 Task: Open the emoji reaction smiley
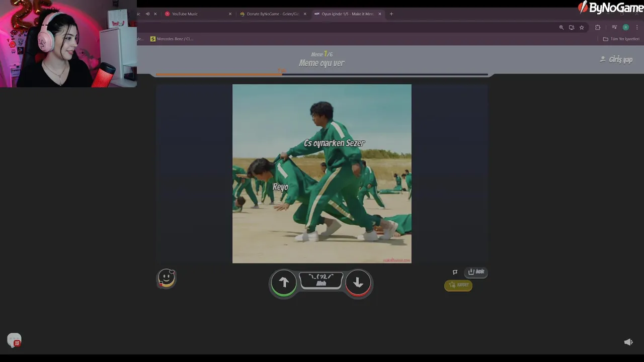point(167,278)
